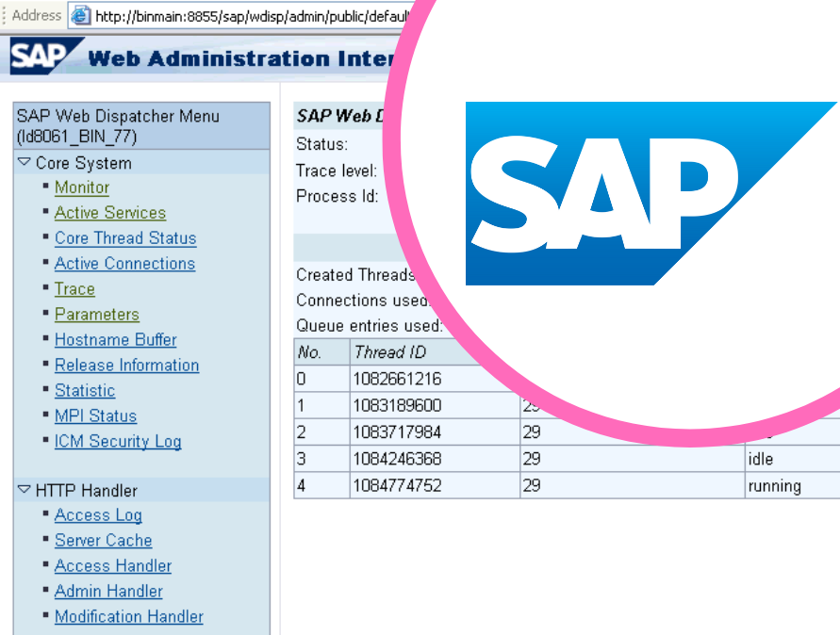Select thread ID cell 1084774752
840x635 pixels.
pyautogui.click(x=397, y=485)
